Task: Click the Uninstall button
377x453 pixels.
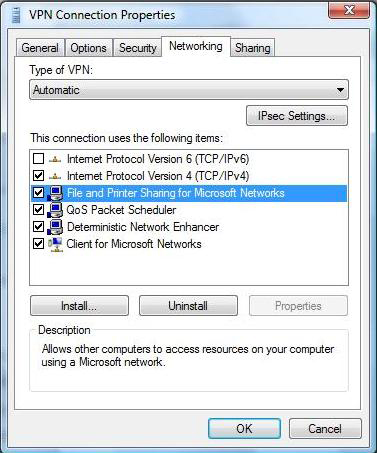Action: pos(188,306)
